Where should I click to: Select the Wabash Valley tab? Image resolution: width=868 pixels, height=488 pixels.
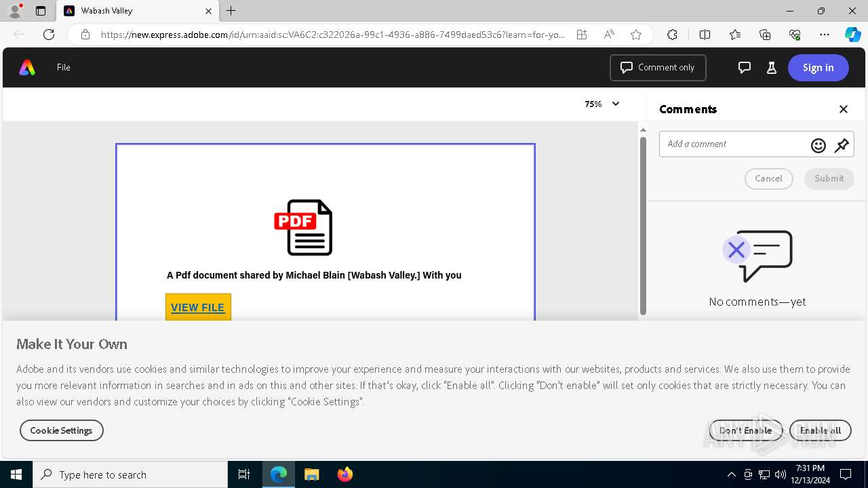point(138,11)
